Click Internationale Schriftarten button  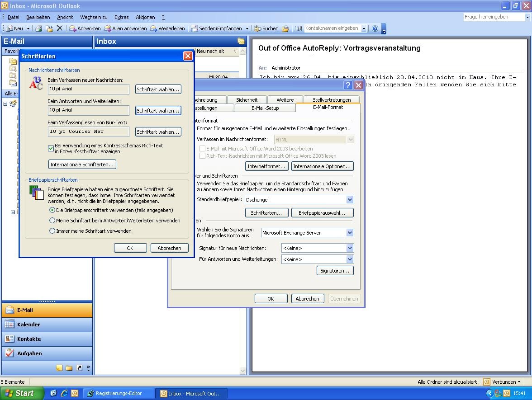[82, 165]
